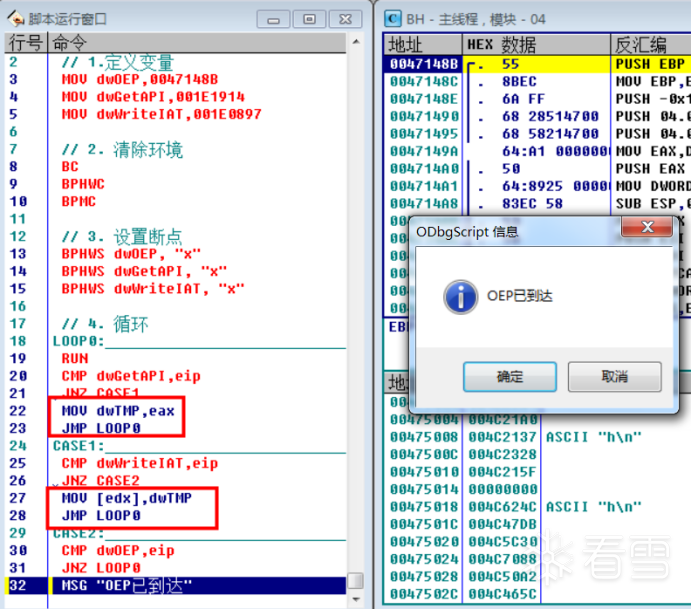Viewport: 692px width, 610px height.
Task: Select disassembly address 004714A8
Action: (x=424, y=204)
